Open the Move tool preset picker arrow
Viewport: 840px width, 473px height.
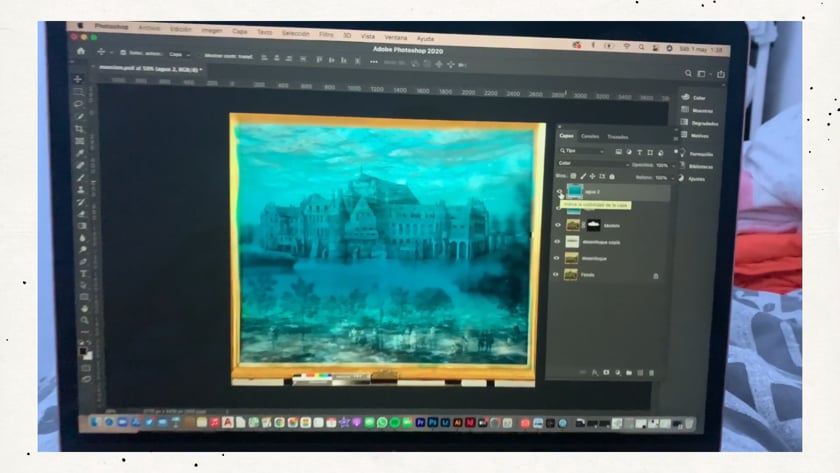click(x=111, y=52)
